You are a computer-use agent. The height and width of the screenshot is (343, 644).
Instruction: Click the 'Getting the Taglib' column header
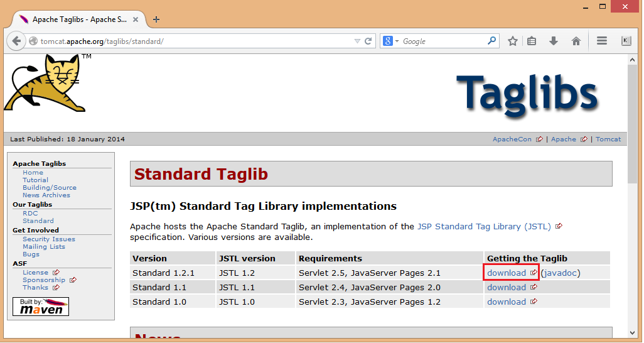(x=547, y=258)
